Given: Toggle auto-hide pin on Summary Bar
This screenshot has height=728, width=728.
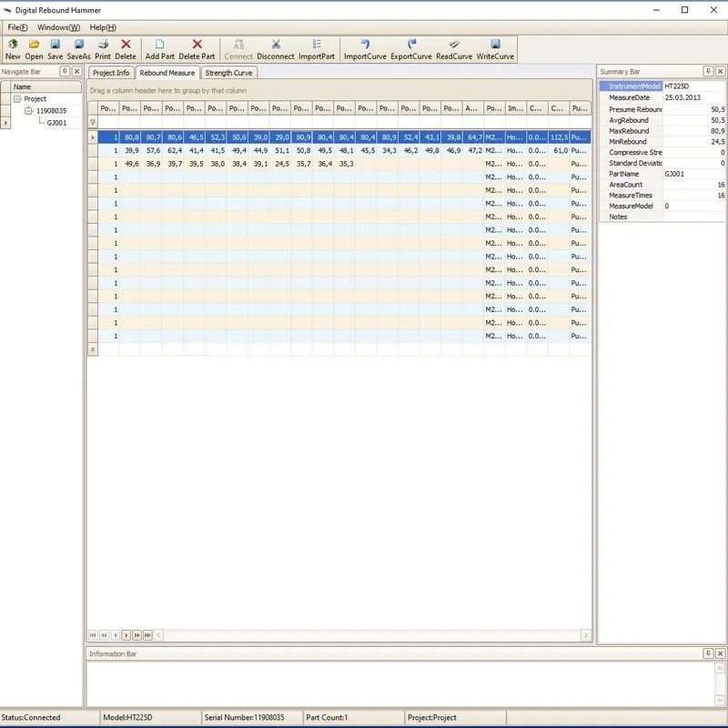Looking at the screenshot, I should click(707, 71).
